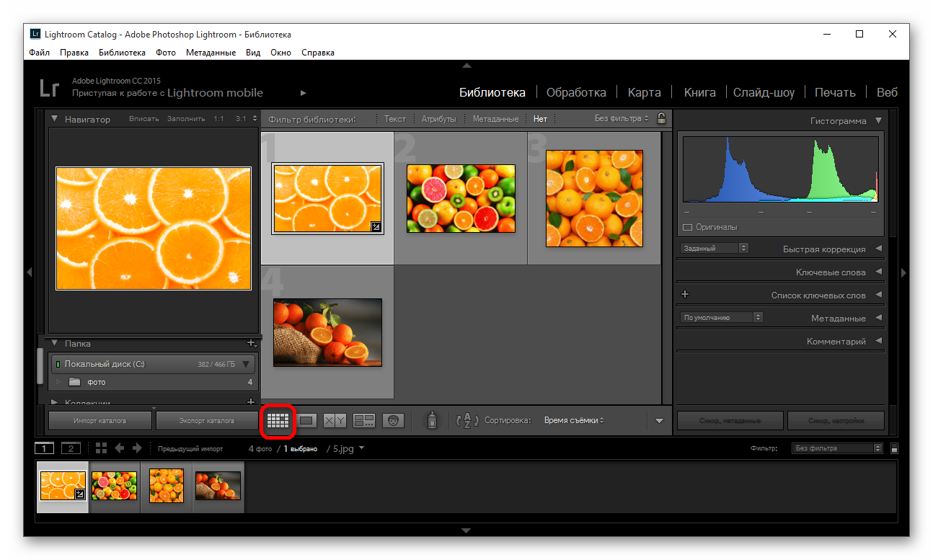Switch to the Обработка module
Image resolution: width=933 pixels, height=560 pixels.
coord(575,92)
